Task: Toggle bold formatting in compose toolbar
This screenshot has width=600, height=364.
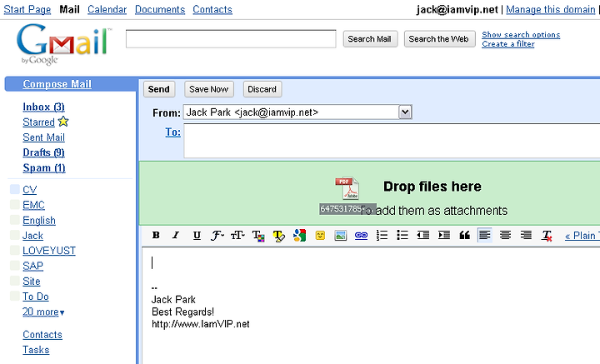Action: (156, 235)
